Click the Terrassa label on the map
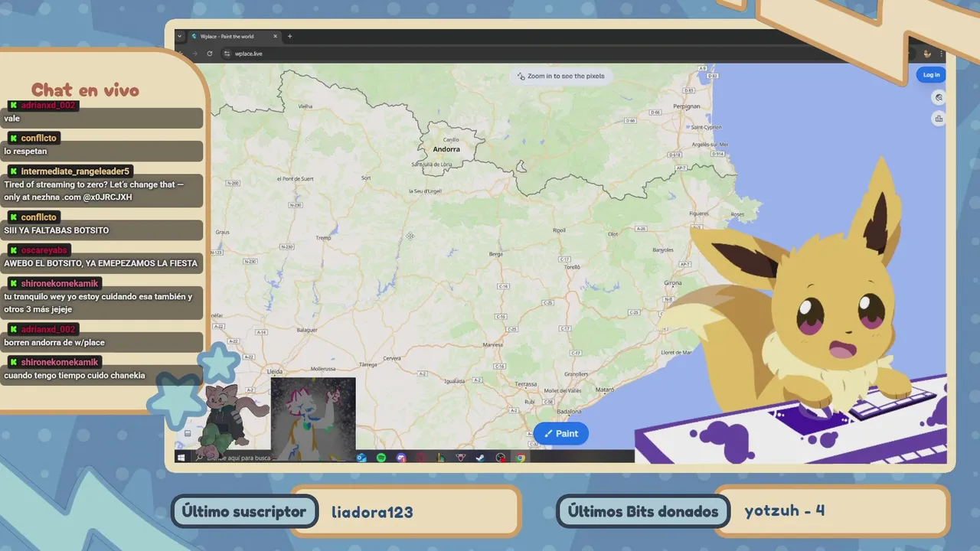Screen dimensions: 980x551 click(526, 383)
